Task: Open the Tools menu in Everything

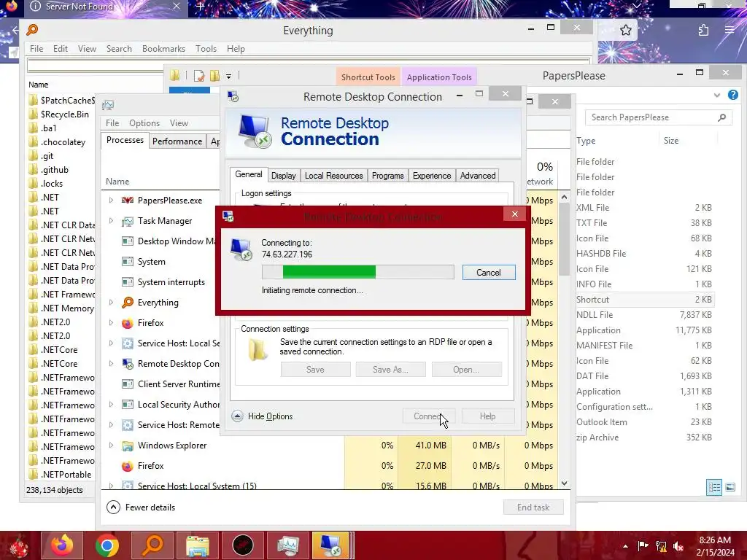Action: click(x=206, y=49)
